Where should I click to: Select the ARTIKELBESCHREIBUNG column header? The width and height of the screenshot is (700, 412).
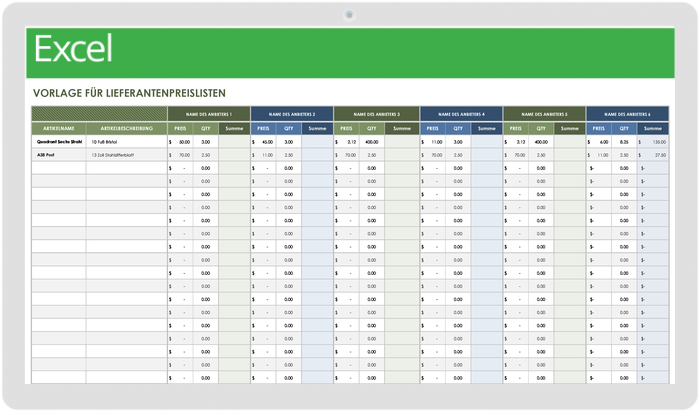pyautogui.click(x=126, y=129)
